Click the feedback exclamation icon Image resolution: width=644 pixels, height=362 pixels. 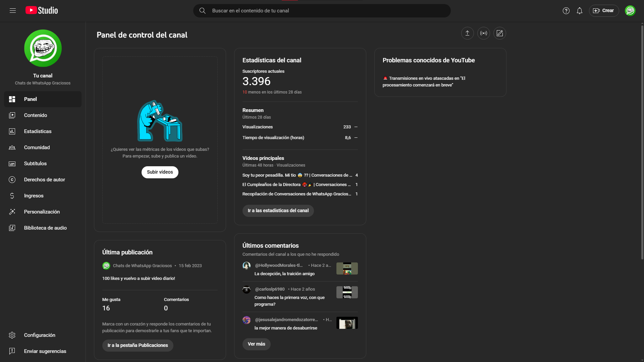pyautogui.click(x=12, y=351)
